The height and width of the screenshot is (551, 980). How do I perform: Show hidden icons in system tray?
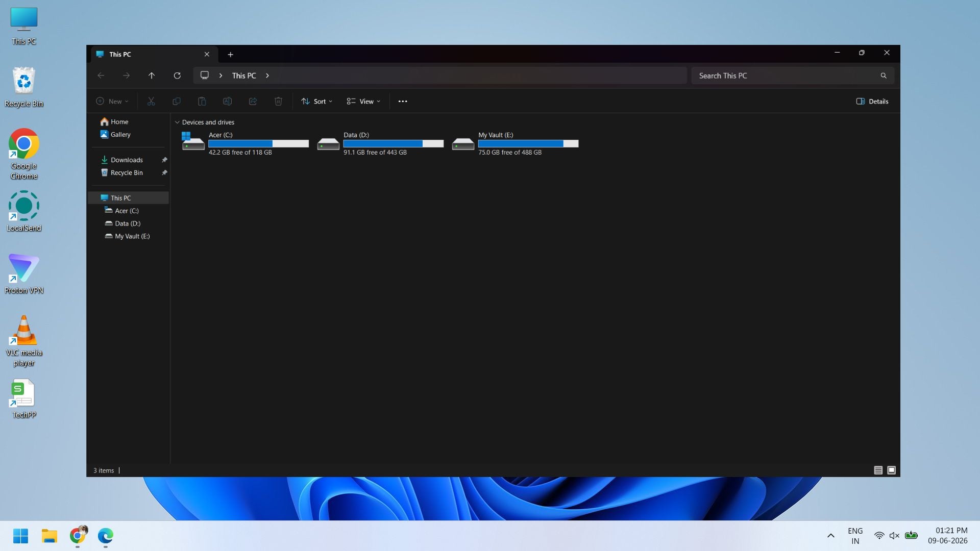coord(831,536)
